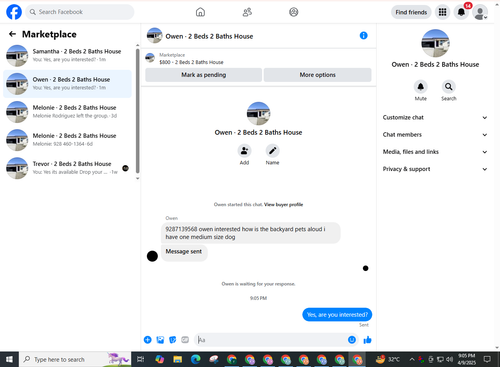Open the emoji picker in composer
The width and height of the screenshot is (500, 367).
(352, 340)
